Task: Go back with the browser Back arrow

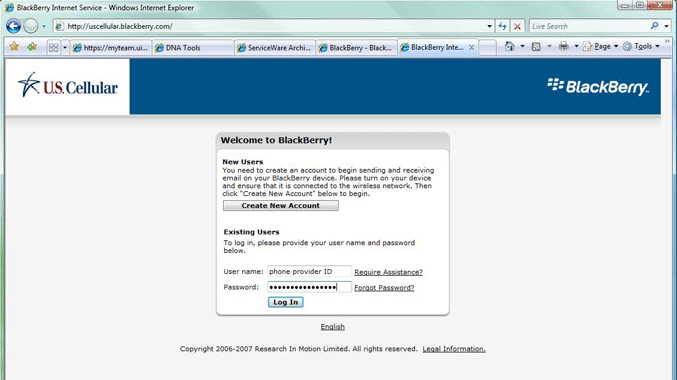Action: pyautogui.click(x=13, y=26)
